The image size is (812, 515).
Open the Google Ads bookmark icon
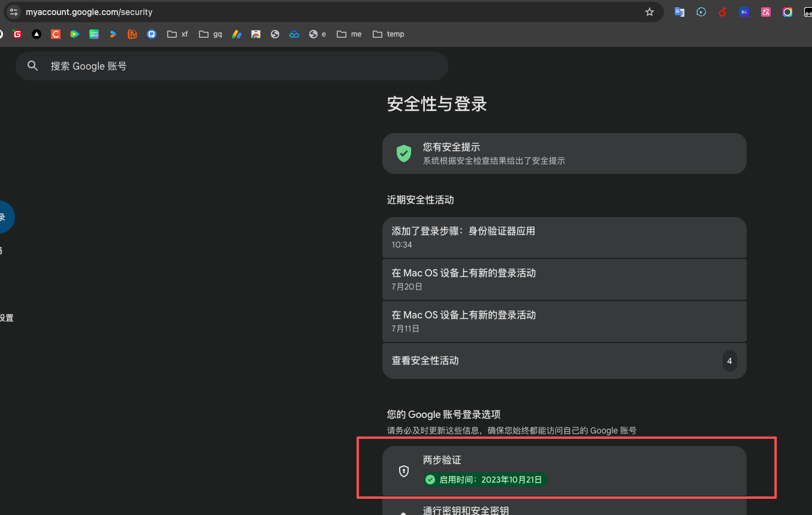[x=237, y=34]
